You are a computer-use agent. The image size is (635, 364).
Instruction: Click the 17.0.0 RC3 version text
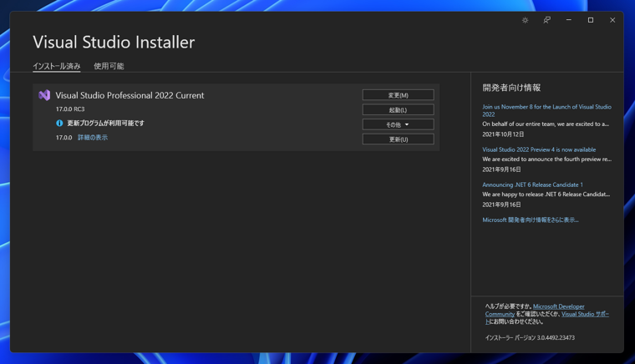[70, 109]
